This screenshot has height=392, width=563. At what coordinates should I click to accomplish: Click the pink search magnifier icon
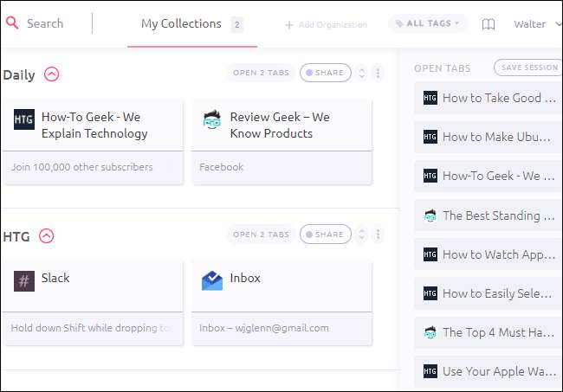12,23
